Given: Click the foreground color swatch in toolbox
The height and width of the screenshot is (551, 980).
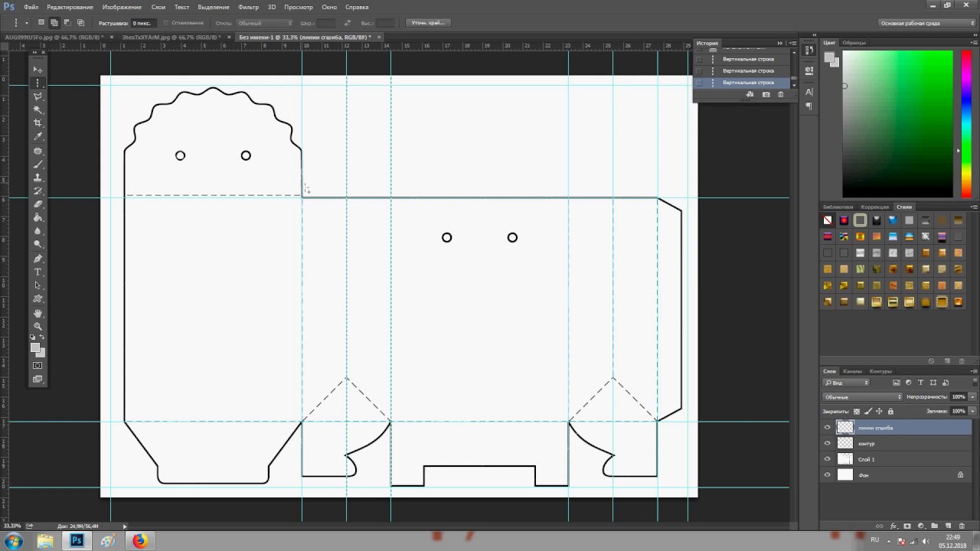Looking at the screenshot, I should click(34, 347).
